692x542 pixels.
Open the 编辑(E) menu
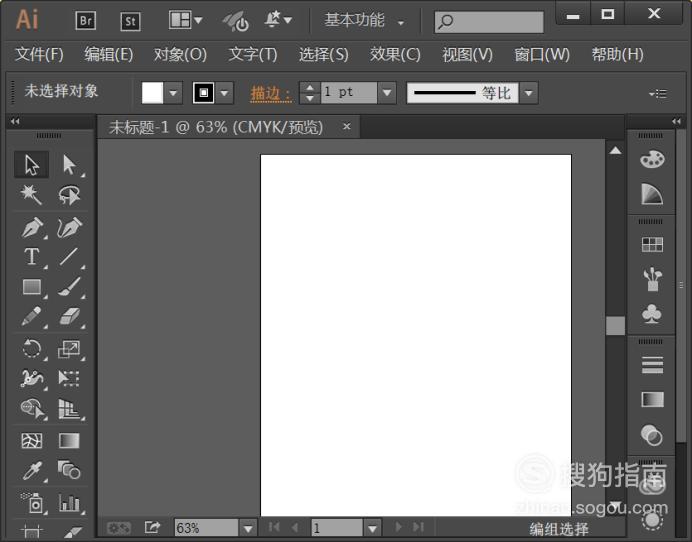point(109,54)
